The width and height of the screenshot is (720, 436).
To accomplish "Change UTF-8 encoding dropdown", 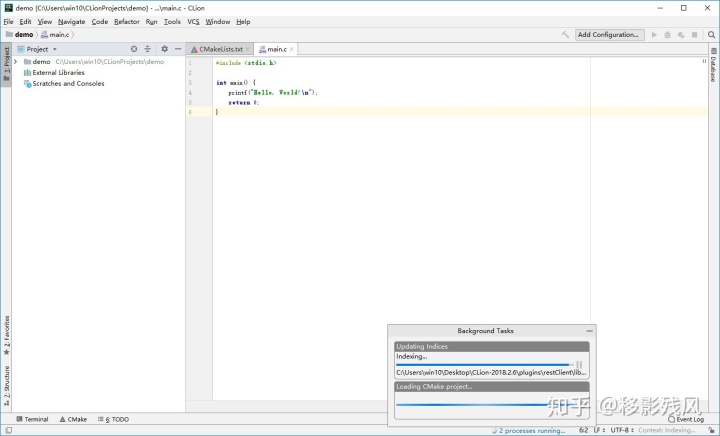I will 622,430.
